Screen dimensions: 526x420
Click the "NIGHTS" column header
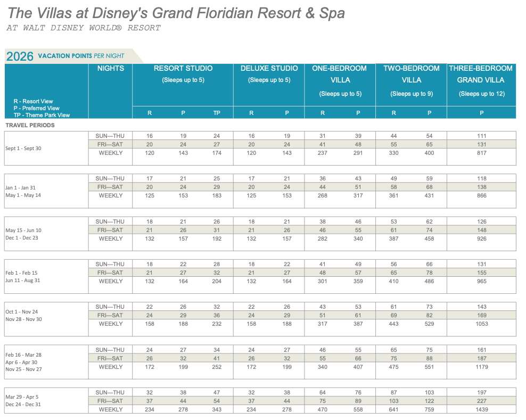point(111,69)
